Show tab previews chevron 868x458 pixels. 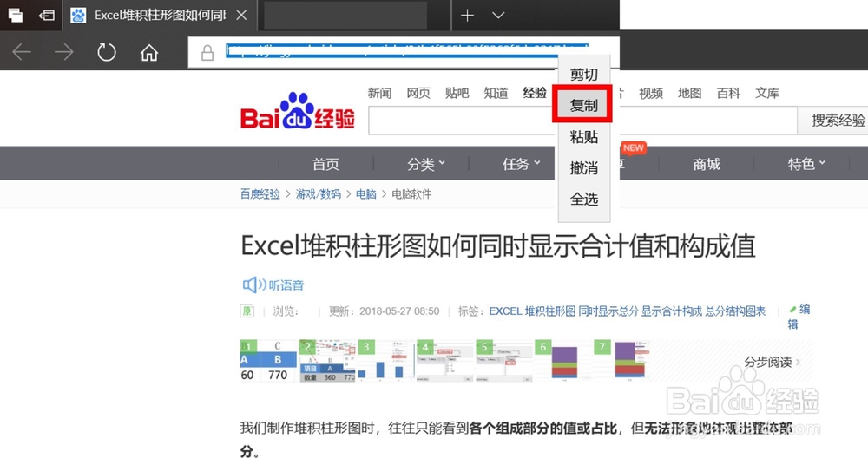(498, 15)
